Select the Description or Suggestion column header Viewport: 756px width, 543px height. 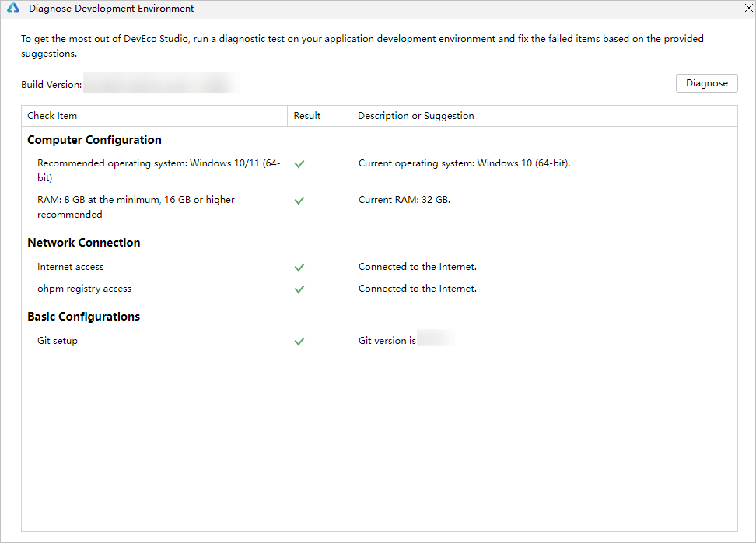tap(416, 116)
